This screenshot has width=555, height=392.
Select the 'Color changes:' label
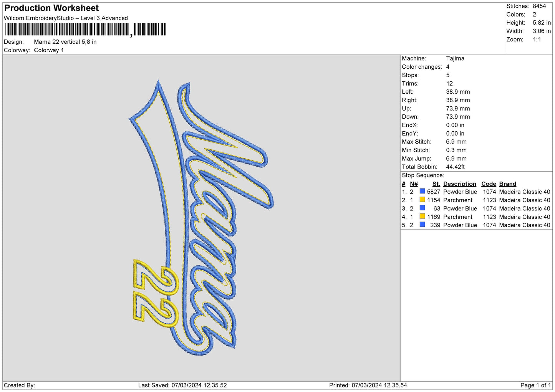tap(422, 67)
